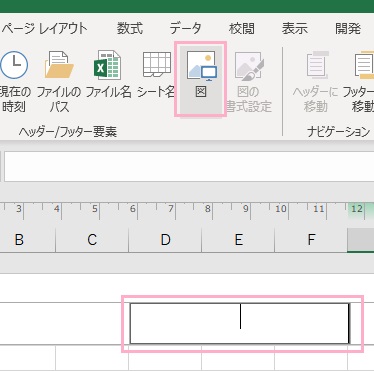
Task: Click the ナビゲーション group label
Action: pyautogui.click(x=339, y=132)
